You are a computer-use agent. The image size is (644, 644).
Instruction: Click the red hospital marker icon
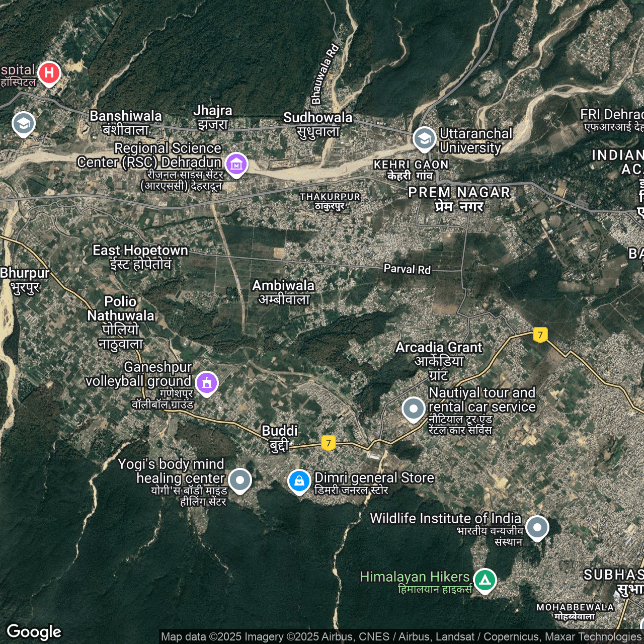49,73
